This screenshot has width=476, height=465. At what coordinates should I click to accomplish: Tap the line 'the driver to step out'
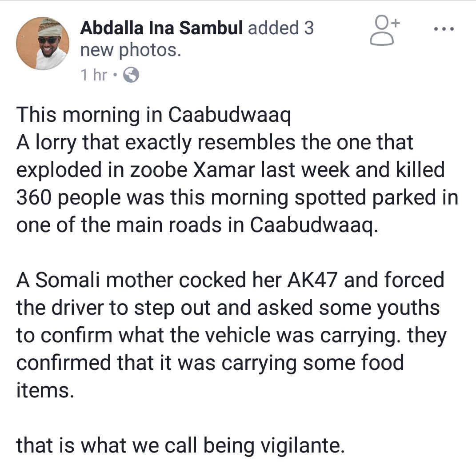(x=228, y=308)
